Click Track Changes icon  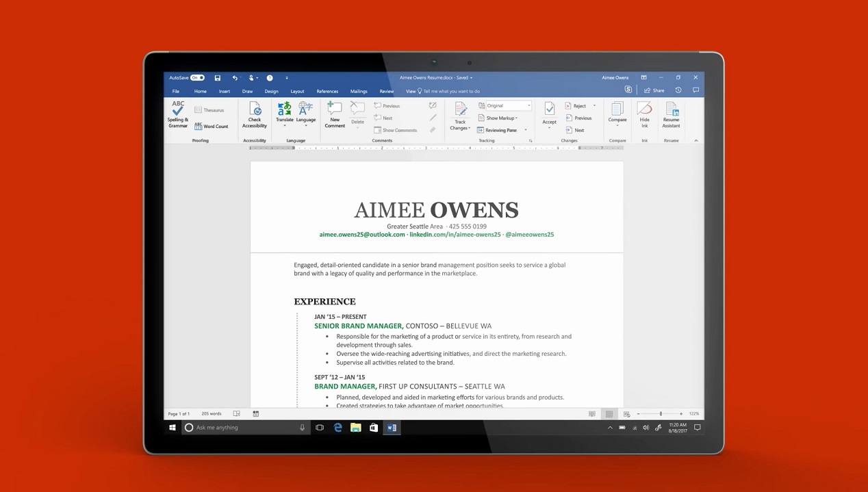click(460, 109)
